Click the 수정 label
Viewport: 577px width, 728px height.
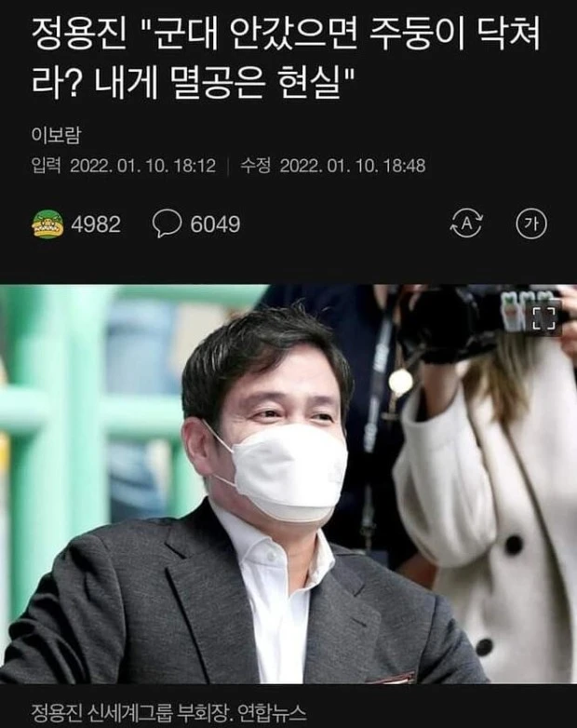click(255, 166)
